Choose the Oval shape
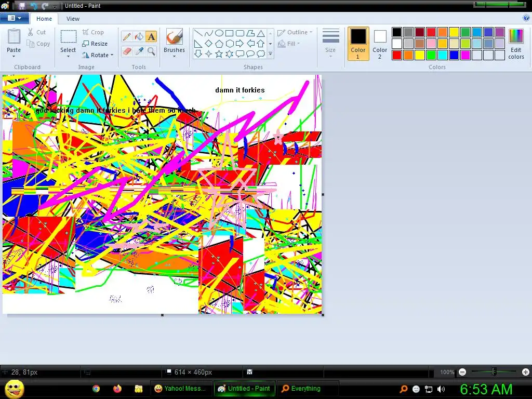The height and width of the screenshot is (399, 532). 219,33
